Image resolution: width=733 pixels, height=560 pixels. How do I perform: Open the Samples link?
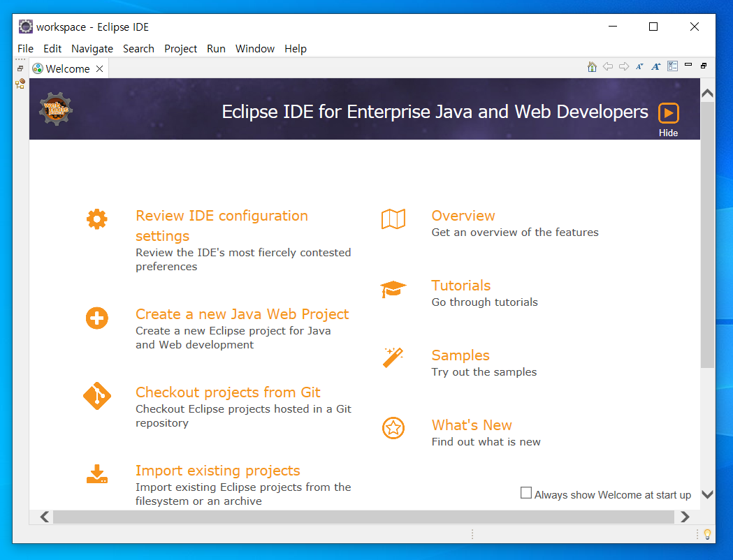click(460, 355)
